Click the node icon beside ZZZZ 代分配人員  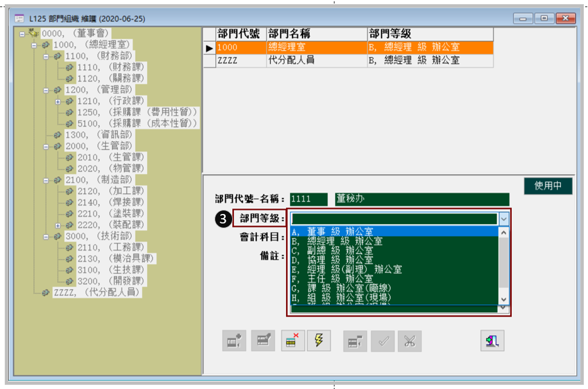point(46,293)
